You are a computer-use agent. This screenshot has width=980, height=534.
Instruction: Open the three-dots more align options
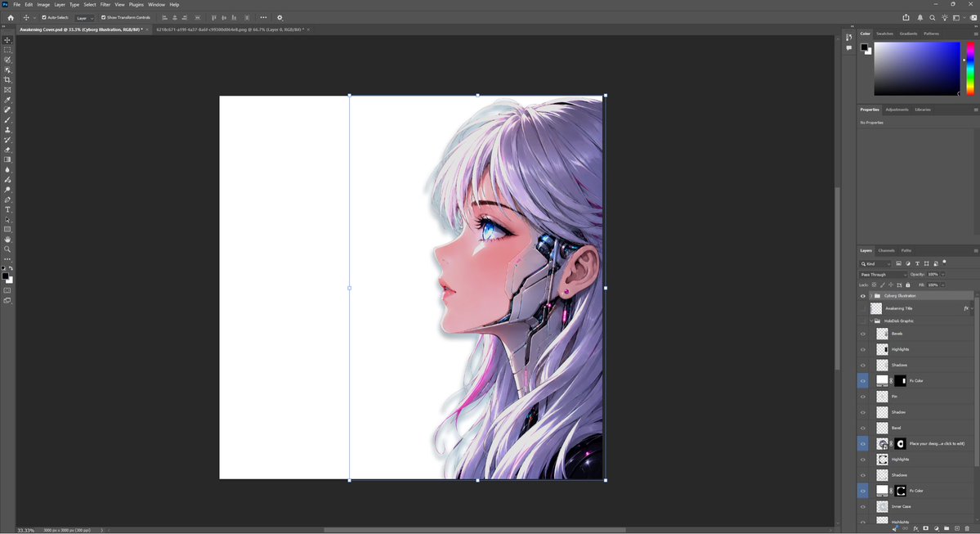point(263,17)
